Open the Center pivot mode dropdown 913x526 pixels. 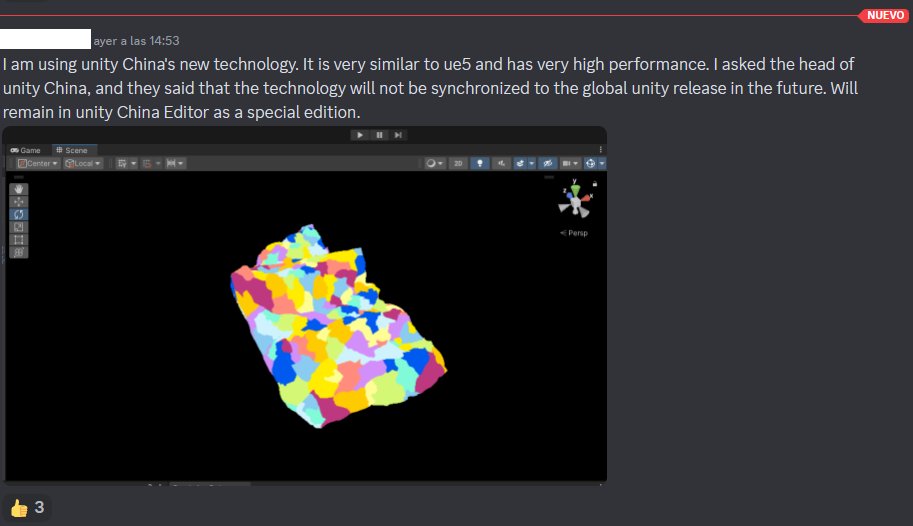click(x=38, y=164)
